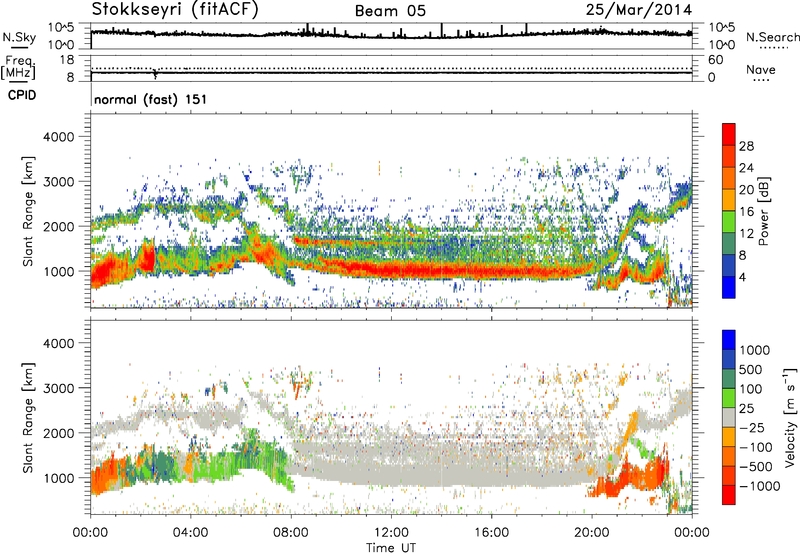Click the light green Power colorbar segment between 12 and 16
The height and width of the screenshot is (554, 800).
(x=729, y=222)
